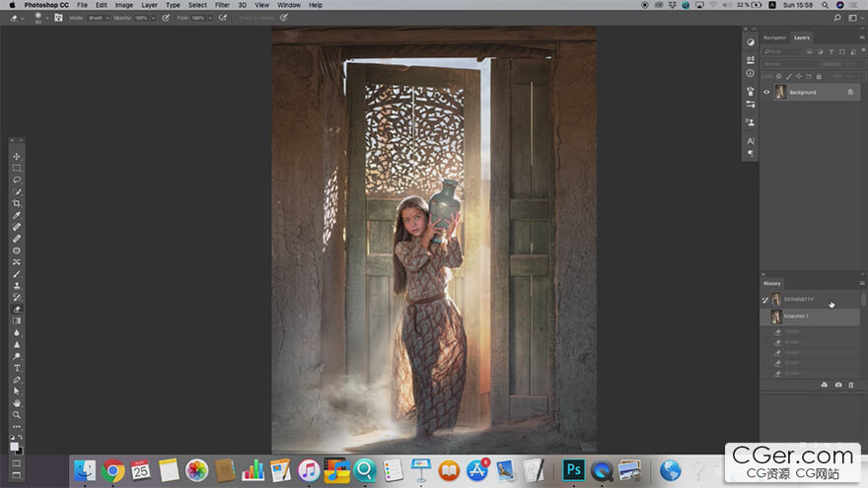Select the Crop tool
The width and height of the screenshot is (868, 488).
click(17, 203)
